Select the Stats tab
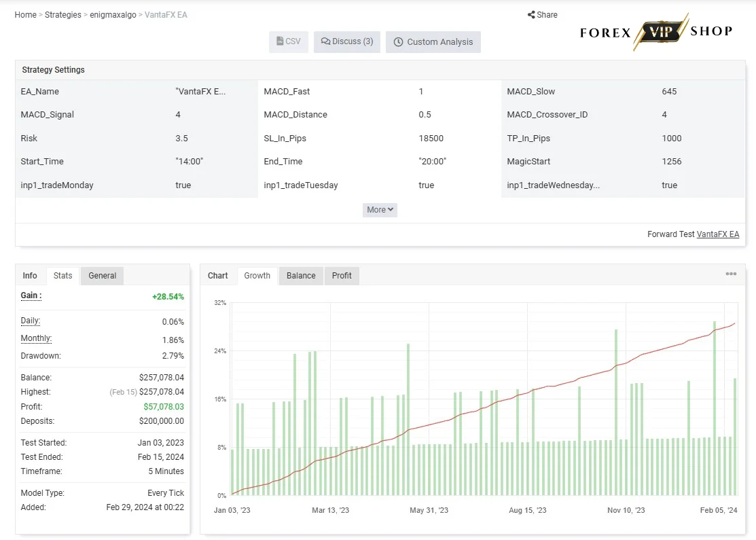The image size is (756, 540). tap(62, 276)
